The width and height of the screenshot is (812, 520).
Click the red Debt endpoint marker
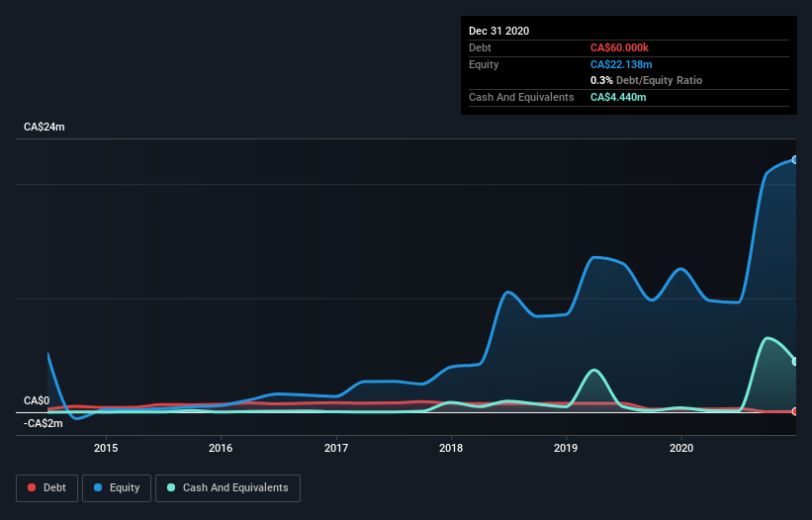pyautogui.click(x=795, y=411)
